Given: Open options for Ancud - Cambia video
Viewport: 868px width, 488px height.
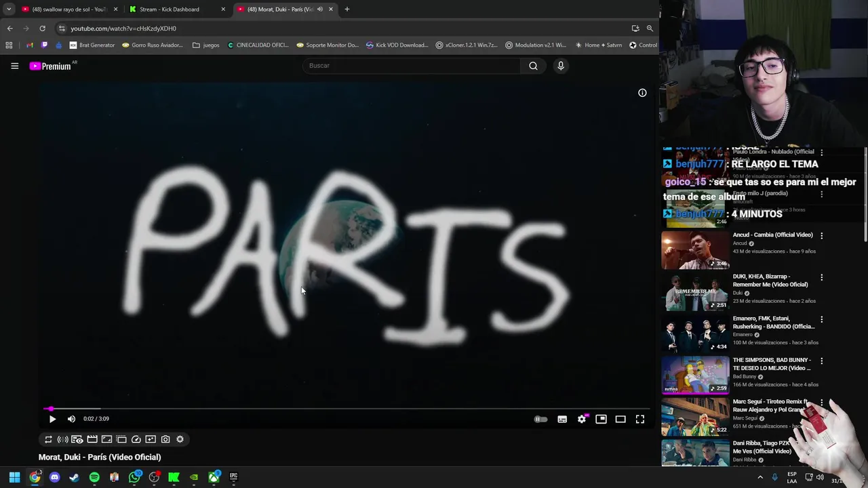Looking at the screenshot, I should 822,236.
